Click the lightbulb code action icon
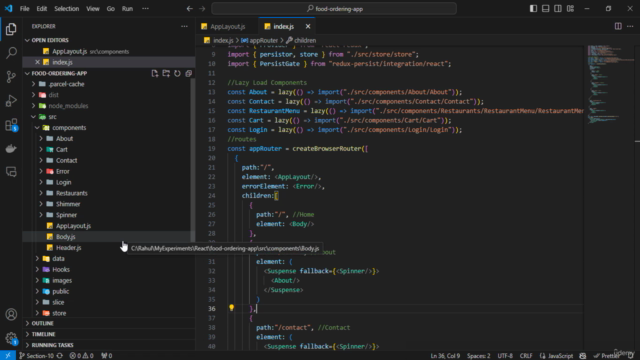The image size is (640, 360). (231, 308)
